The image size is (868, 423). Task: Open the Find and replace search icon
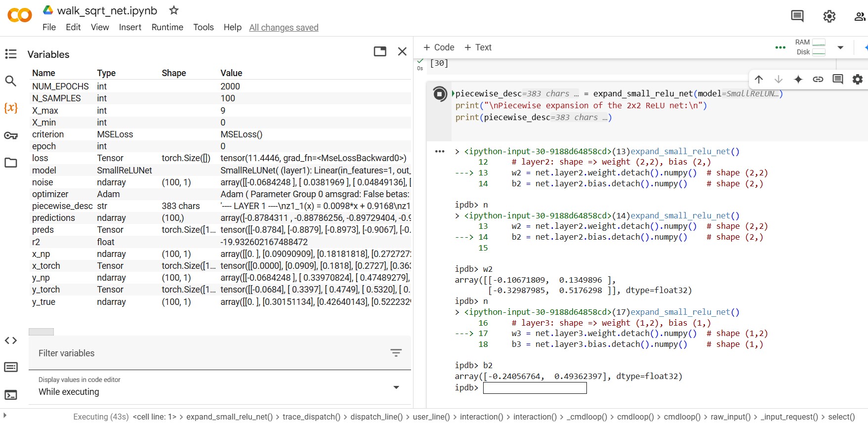coord(11,81)
